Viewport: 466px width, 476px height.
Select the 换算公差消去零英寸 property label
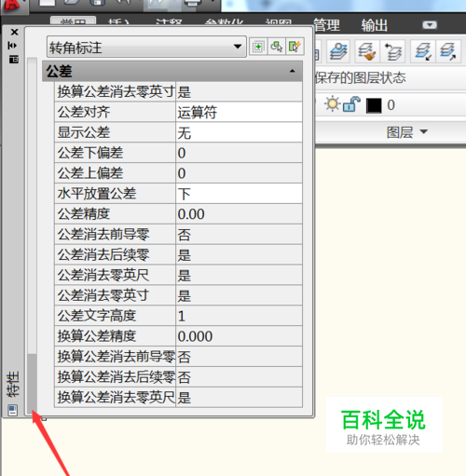pyautogui.click(x=115, y=91)
